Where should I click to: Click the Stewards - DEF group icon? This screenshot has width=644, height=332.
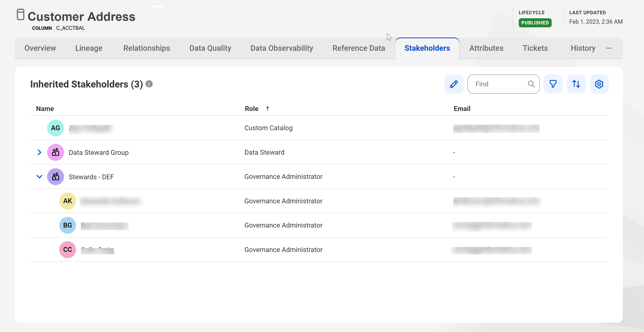(x=55, y=177)
